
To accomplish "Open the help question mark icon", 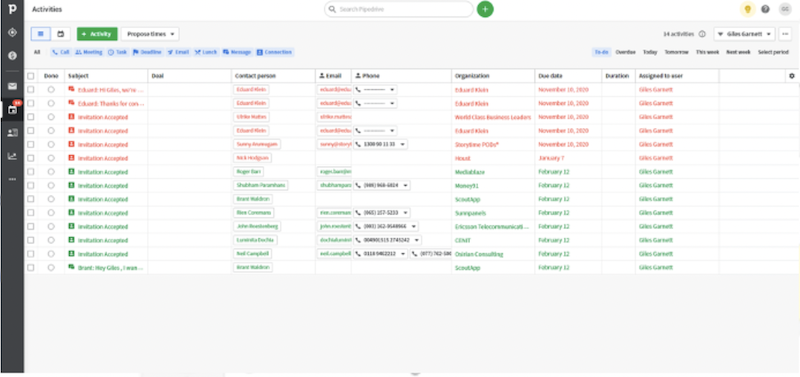I will [765, 9].
